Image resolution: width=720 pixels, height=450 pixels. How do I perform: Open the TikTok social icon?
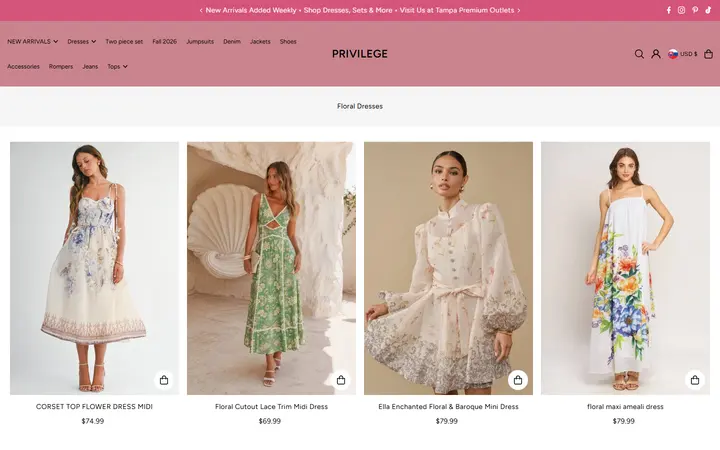pyautogui.click(x=708, y=10)
